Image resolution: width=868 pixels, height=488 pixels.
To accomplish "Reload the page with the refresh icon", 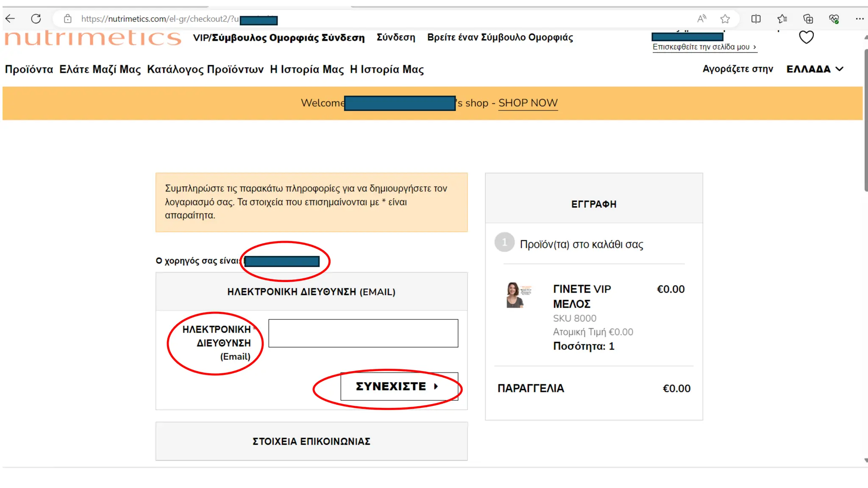I will [x=36, y=19].
